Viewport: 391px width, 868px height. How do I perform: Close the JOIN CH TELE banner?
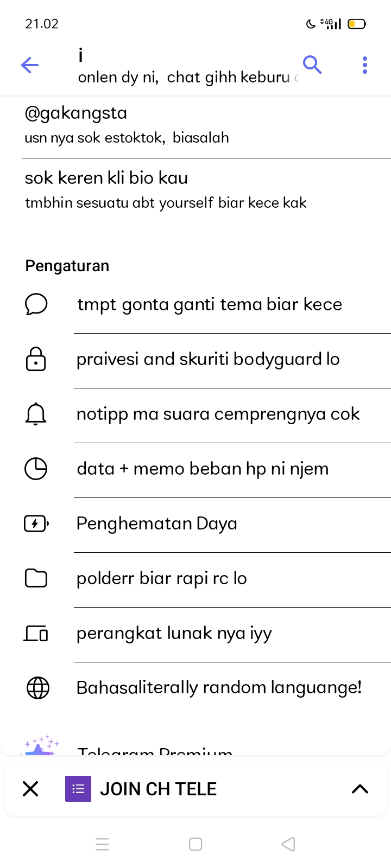(31, 789)
